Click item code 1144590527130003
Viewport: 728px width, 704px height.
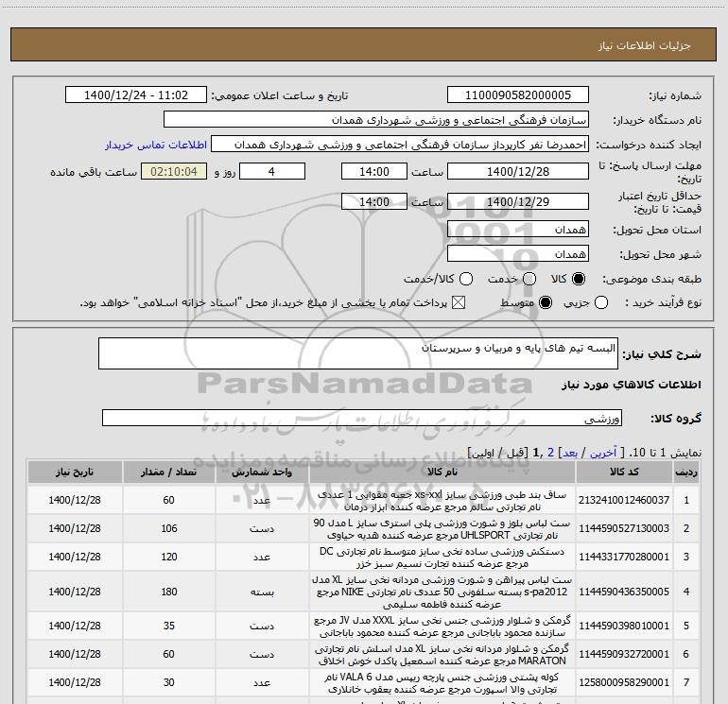[624, 528]
